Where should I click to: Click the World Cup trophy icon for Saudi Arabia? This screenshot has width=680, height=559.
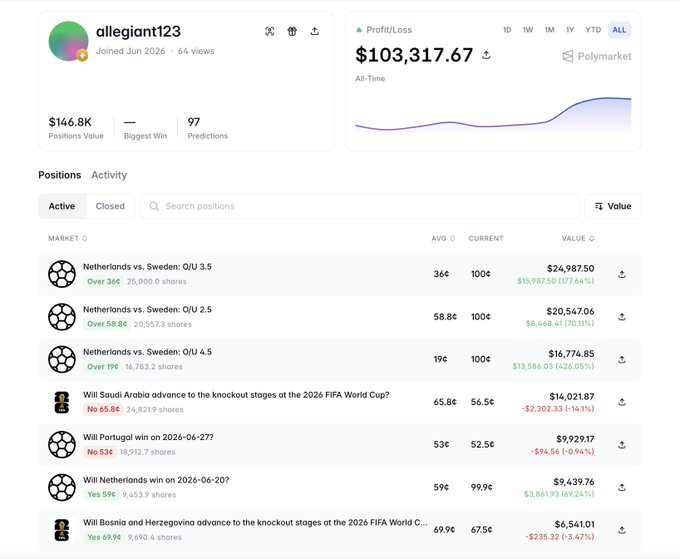click(x=62, y=402)
